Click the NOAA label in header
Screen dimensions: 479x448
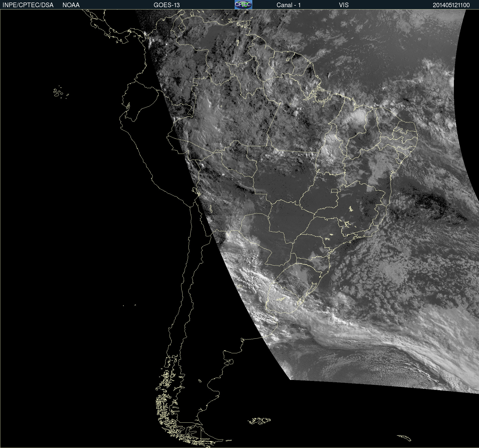(x=71, y=5)
